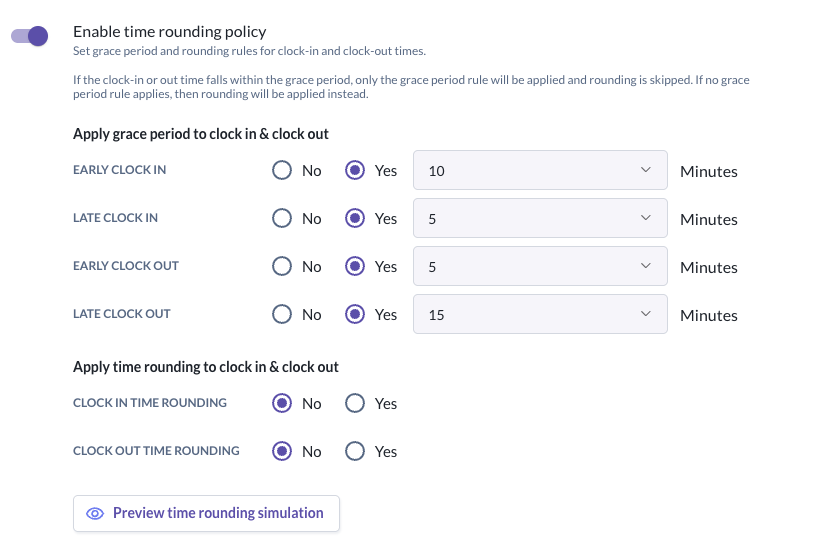Open Early Clock In minutes dropdown
This screenshot has width=830, height=549.
click(539, 171)
